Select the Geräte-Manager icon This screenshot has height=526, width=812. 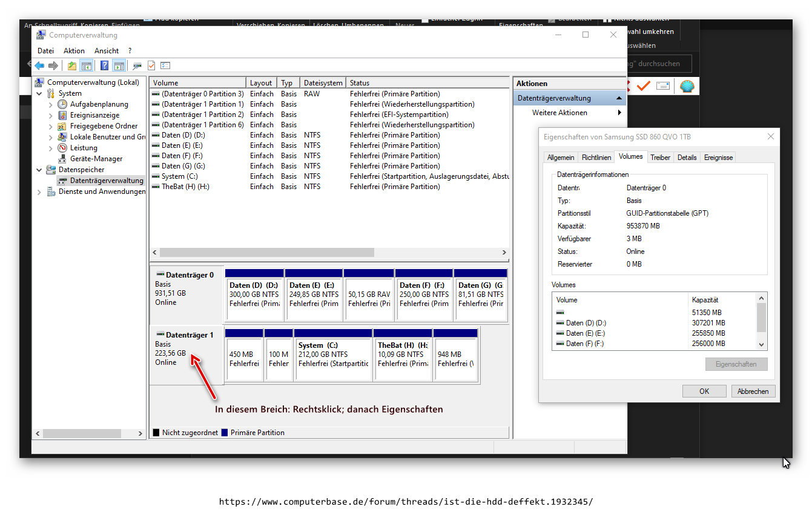coord(62,159)
